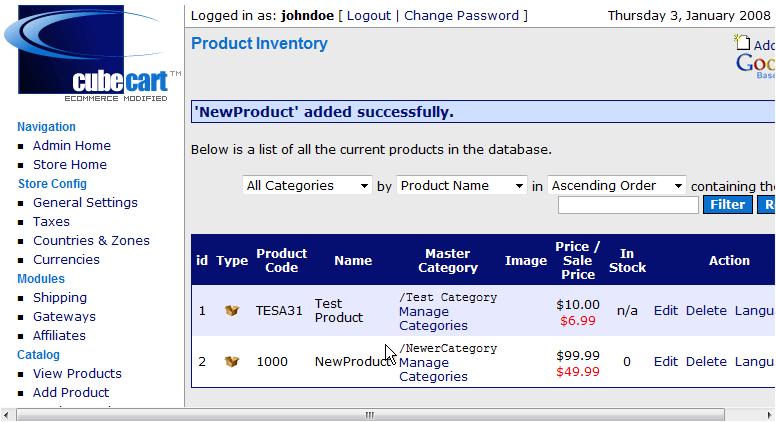
Task: Click the Logout link
Action: coord(369,16)
